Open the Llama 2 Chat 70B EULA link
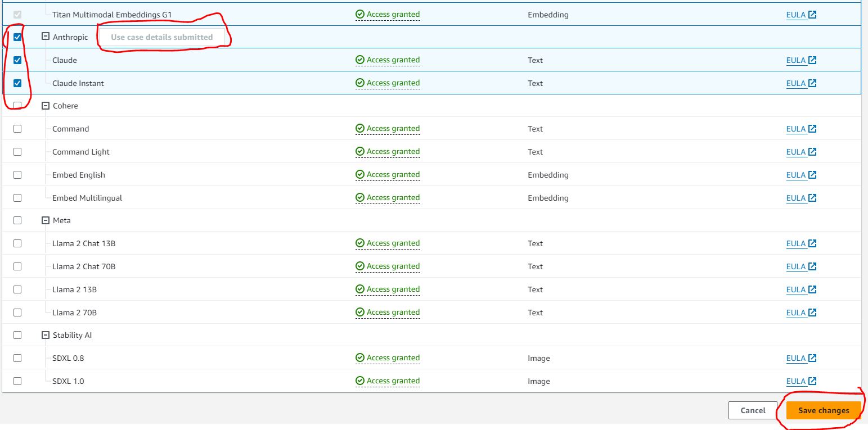This screenshot has height=430, width=868. tap(801, 266)
